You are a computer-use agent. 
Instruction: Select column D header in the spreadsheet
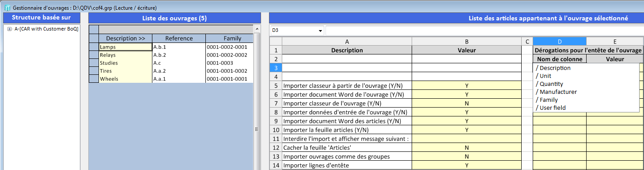tap(560, 41)
